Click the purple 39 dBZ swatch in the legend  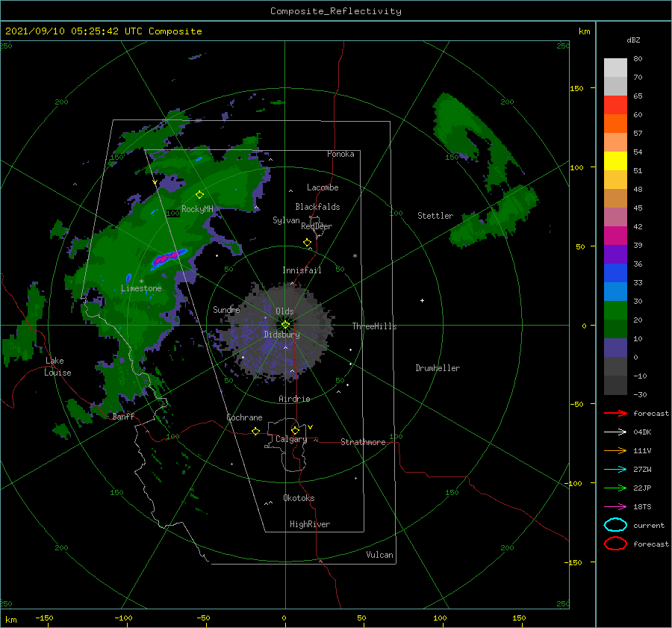pyautogui.click(x=615, y=254)
